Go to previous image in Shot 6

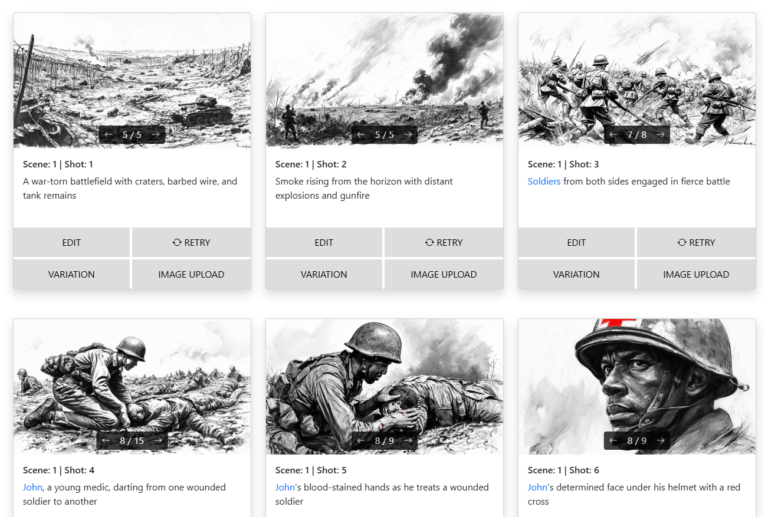(x=613, y=441)
